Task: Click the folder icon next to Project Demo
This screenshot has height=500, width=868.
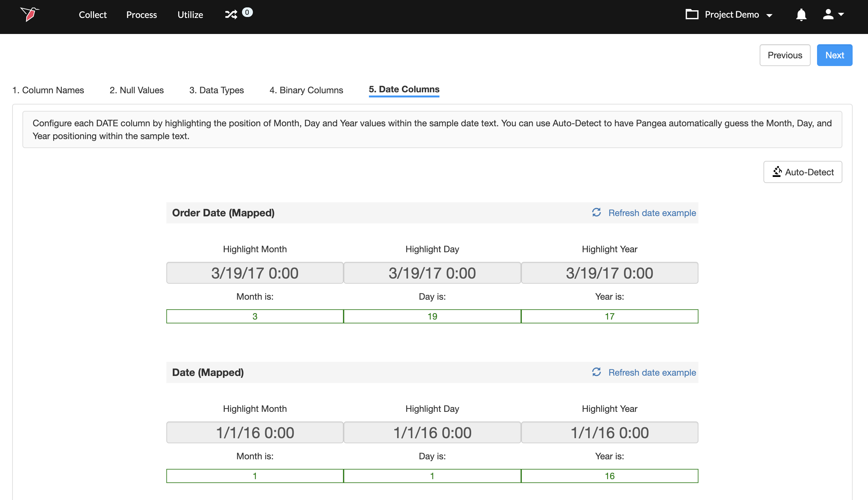Action: click(x=691, y=14)
